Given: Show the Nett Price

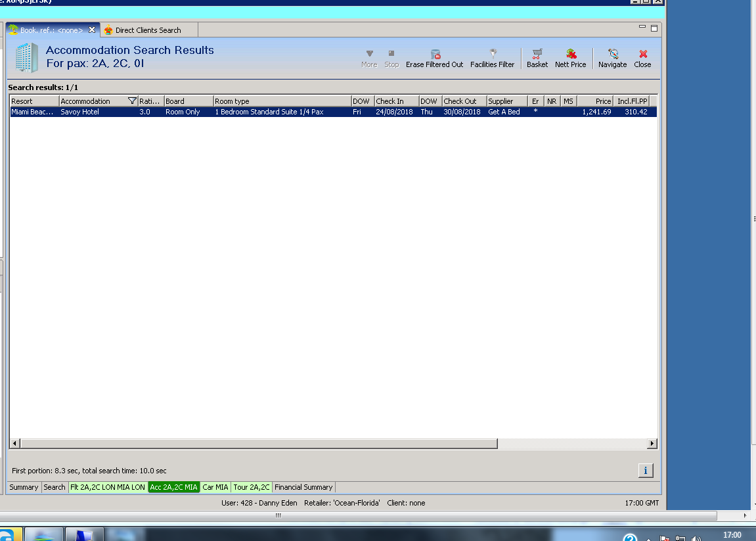Looking at the screenshot, I should point(570,59).
